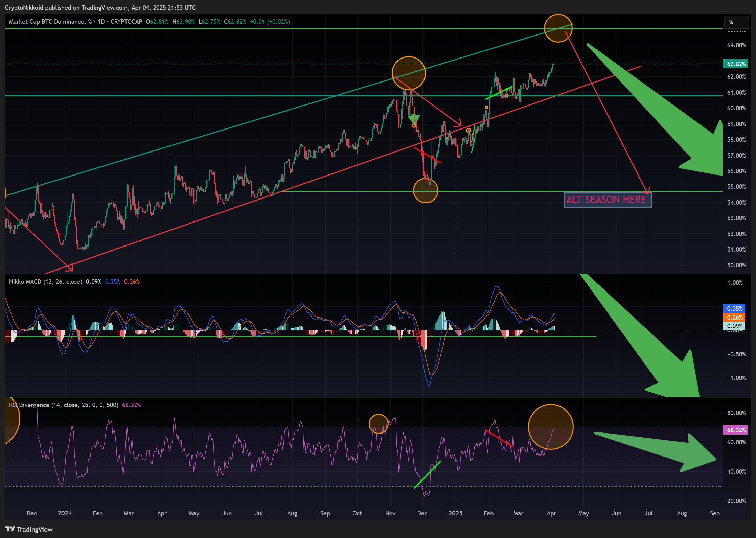Click the TradingView logo in the footer
Screen dimensions: 756x538
[x=29, y=529]
